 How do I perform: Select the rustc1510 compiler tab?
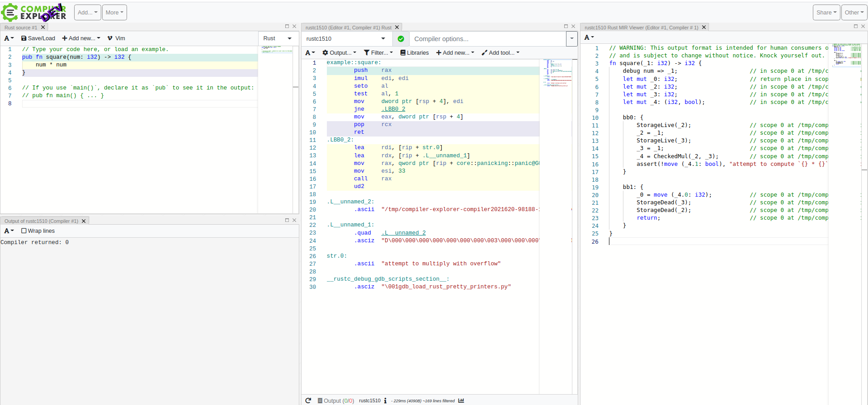pyautogui.click(x=348, y=28)
